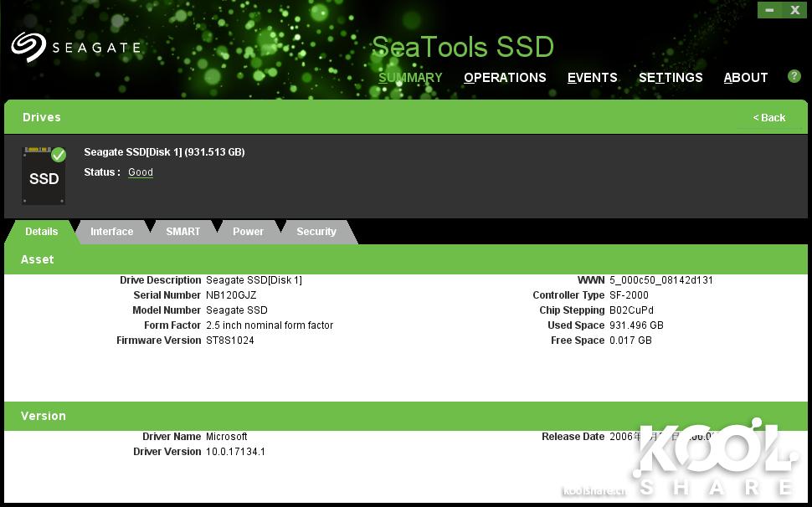Click the Good status link
This screenshot has width=812, height=507.
[x=141, y=172]
